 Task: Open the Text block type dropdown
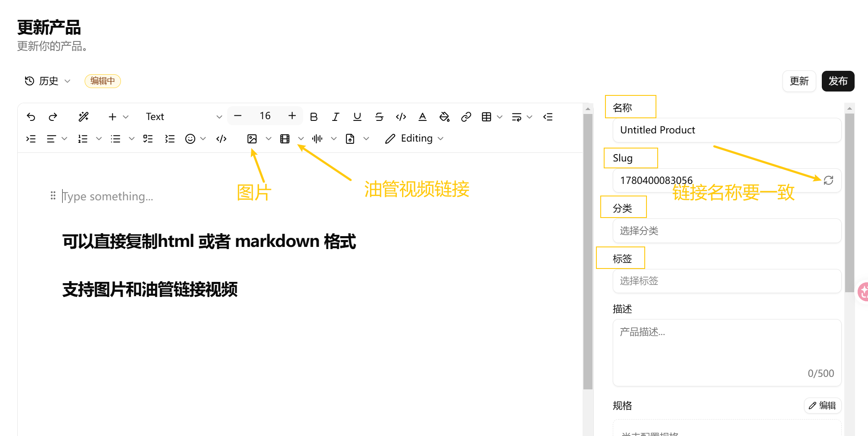tap(184, 117)
